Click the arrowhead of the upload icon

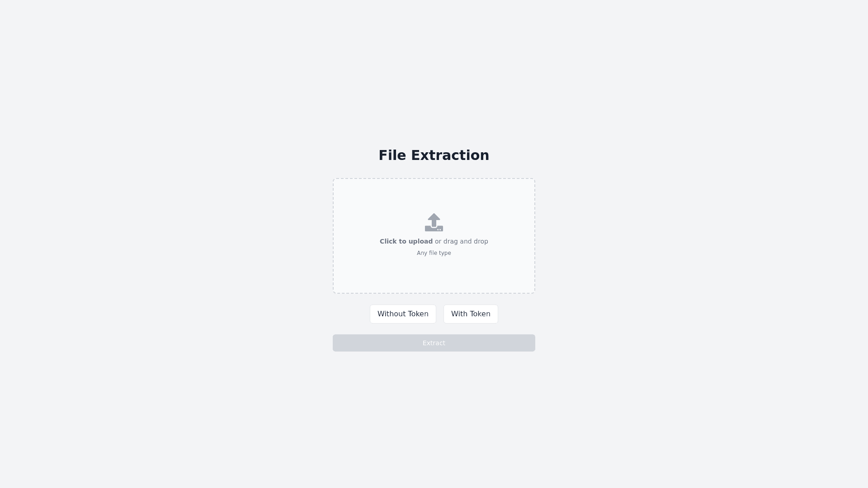point(434,217)
